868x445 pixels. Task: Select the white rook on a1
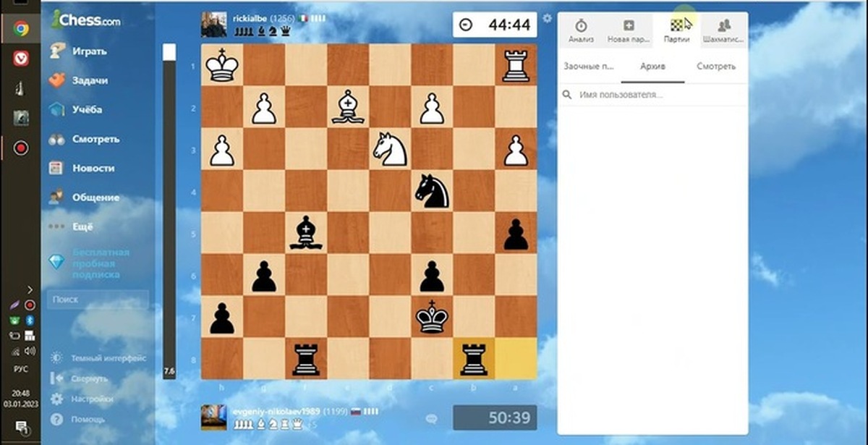516,66
